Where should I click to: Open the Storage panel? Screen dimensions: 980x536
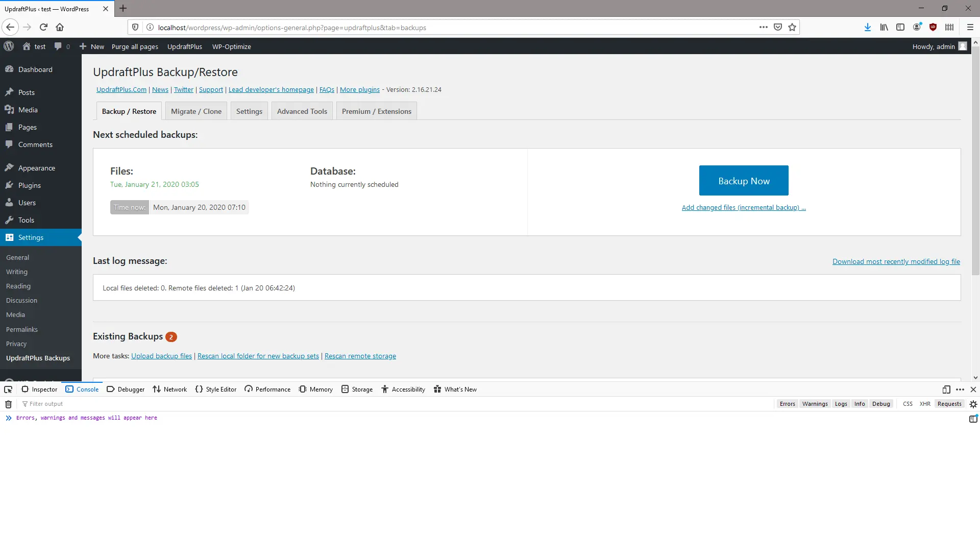click(x=357, y=389)
